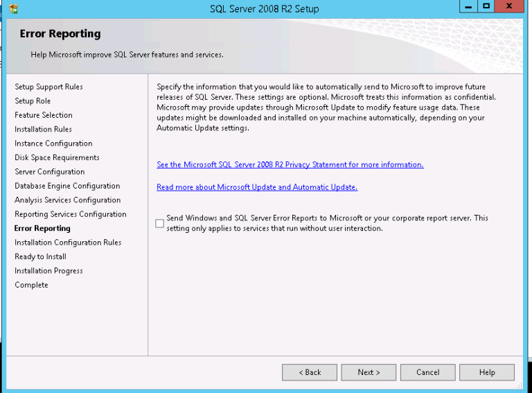Image resolution: width=532 pixels, height=393 pixels.
Task: Select the Reporting Services Configuration step
Action: 70,214
